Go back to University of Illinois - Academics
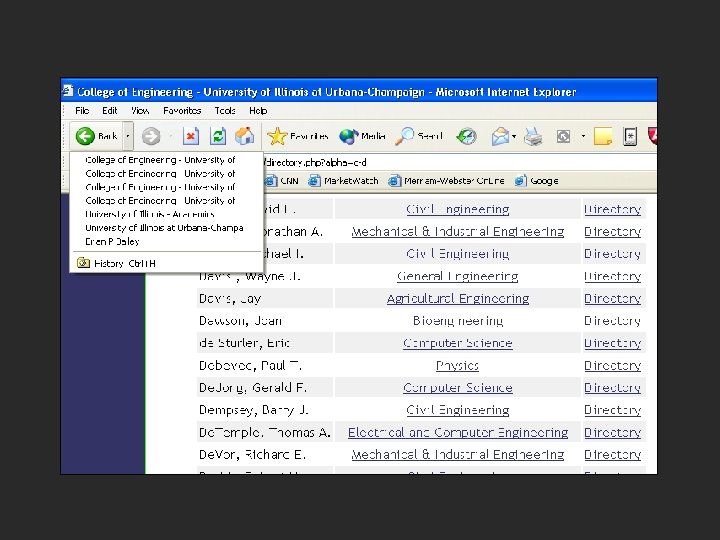 click(150, 214)
